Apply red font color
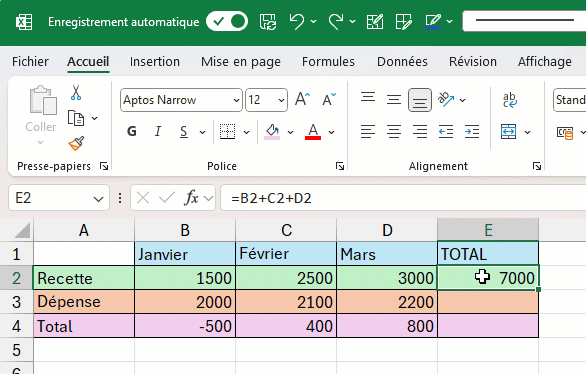The height and width of the screenshot is (374, 586). tap(313, 132)
